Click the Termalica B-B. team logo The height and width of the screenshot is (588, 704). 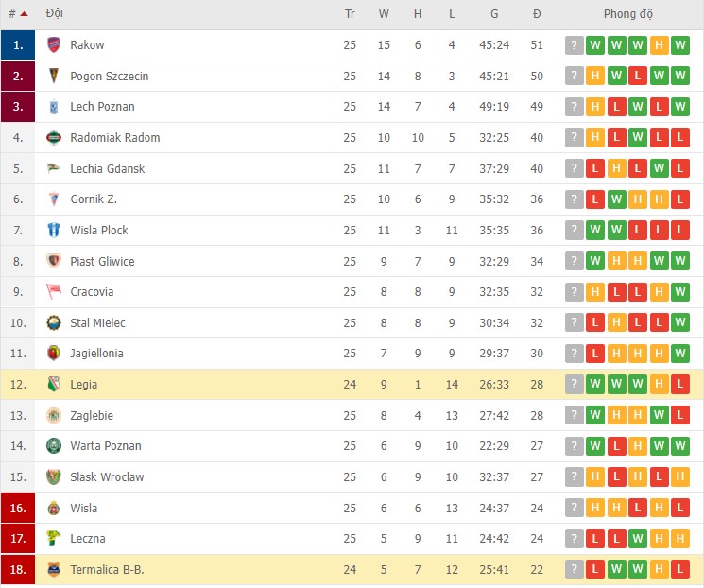coord(54,570)
